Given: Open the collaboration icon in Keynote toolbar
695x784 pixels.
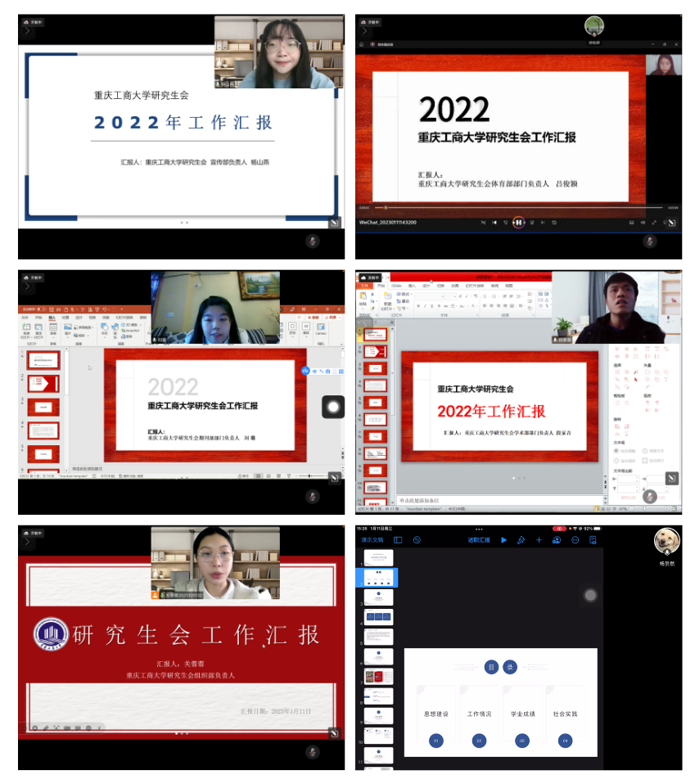Looking at the screenshot, I should point(557,540).
